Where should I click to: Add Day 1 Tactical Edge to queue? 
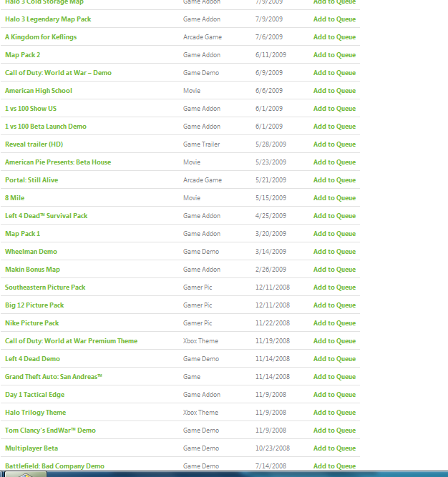pos(334,395)
